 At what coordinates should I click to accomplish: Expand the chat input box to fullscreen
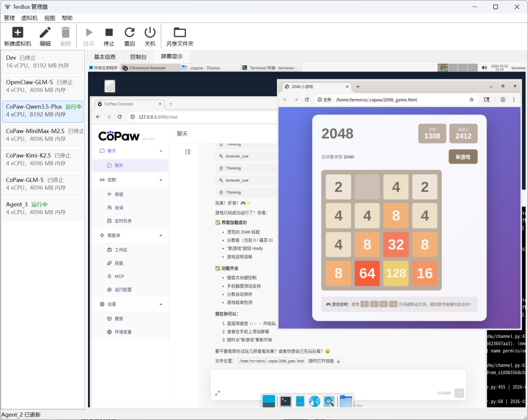(x=218, y=393)
